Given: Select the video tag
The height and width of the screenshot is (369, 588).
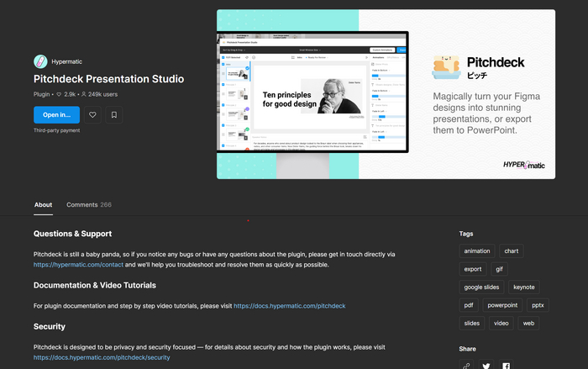Looking at the screenshot, I should [x=501, y=324].
